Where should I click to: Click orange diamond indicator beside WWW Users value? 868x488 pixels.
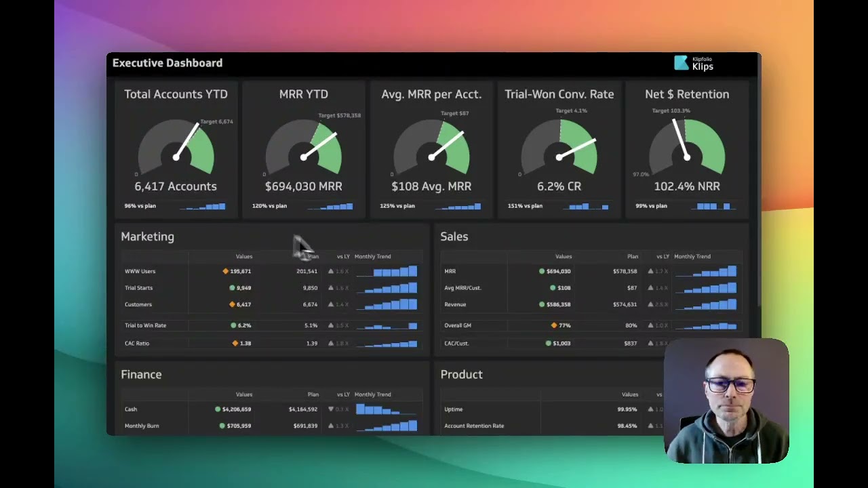226,271
